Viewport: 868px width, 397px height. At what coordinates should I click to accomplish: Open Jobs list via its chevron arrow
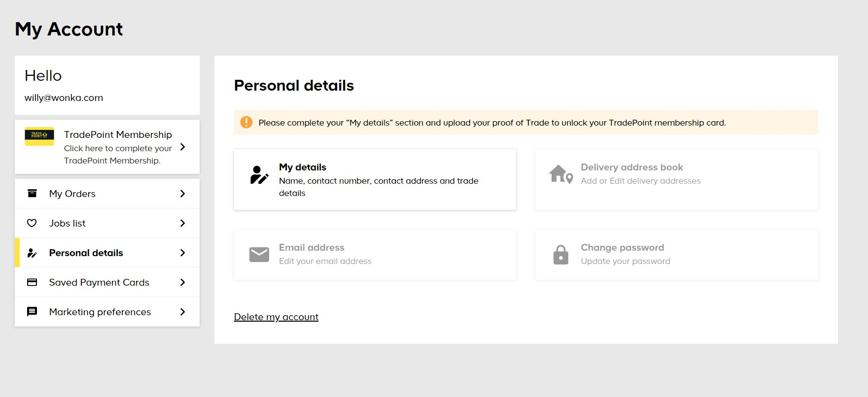pyautogui.click(x=182, y=223)
